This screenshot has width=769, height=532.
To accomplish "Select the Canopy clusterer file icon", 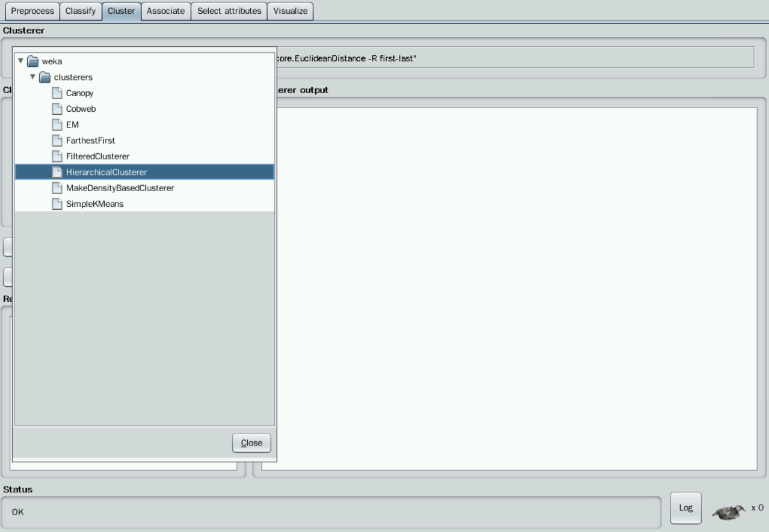I will [x=57, y=93].
